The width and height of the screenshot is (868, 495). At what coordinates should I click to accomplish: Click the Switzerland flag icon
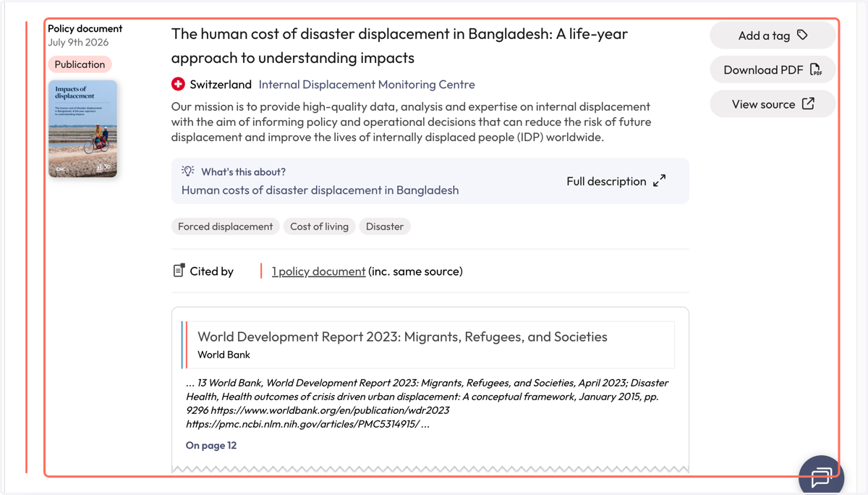178,85
